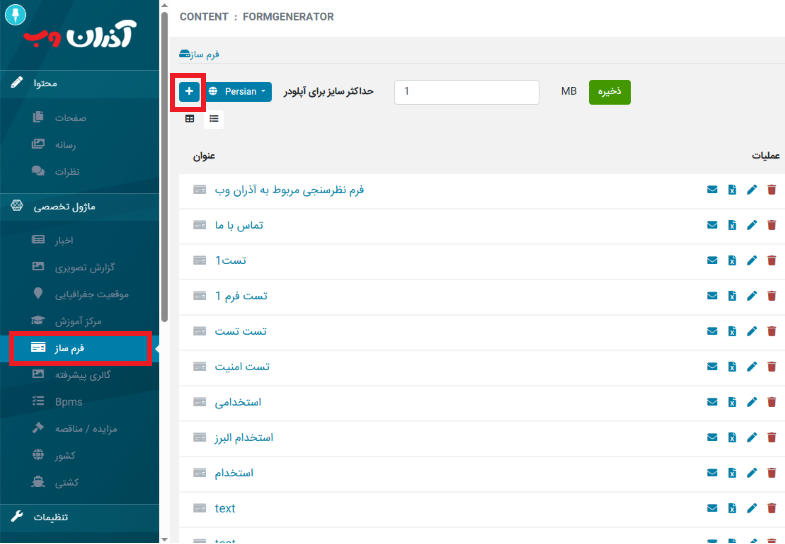
Task: Click the max upload size input field
Action: [x=467, y=92]
